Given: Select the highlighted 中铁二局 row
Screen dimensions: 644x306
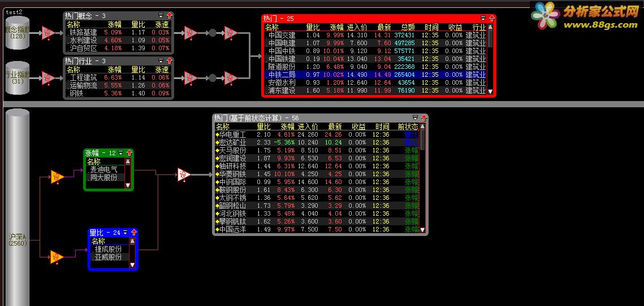Looking at the screenshot, I should [375, 75].
